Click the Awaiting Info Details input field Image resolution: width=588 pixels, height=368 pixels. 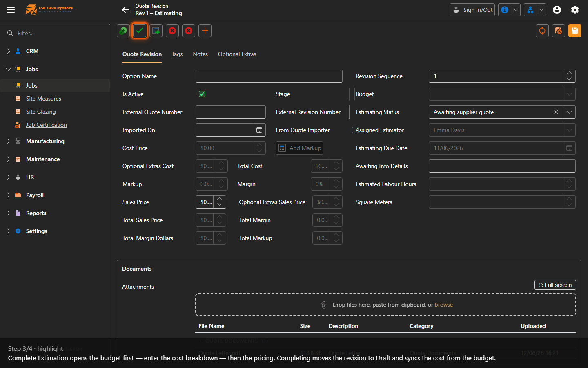(x=502, y=166)
